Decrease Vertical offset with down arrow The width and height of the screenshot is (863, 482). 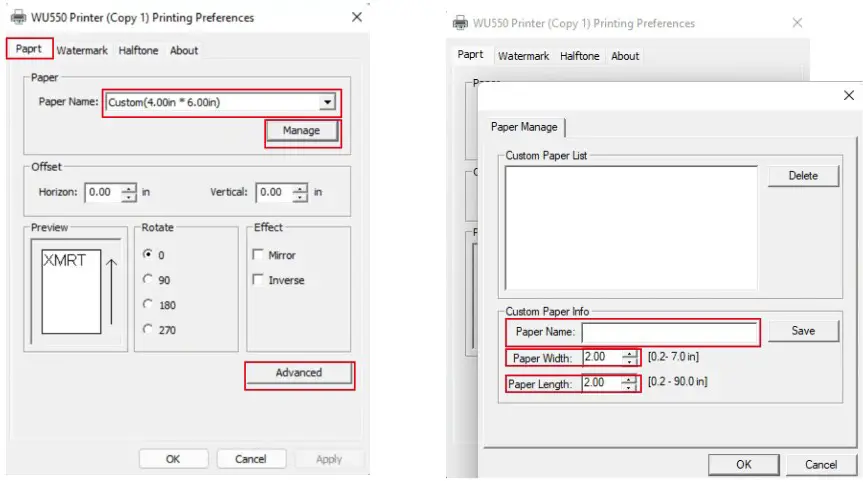(x=300, y=197)
